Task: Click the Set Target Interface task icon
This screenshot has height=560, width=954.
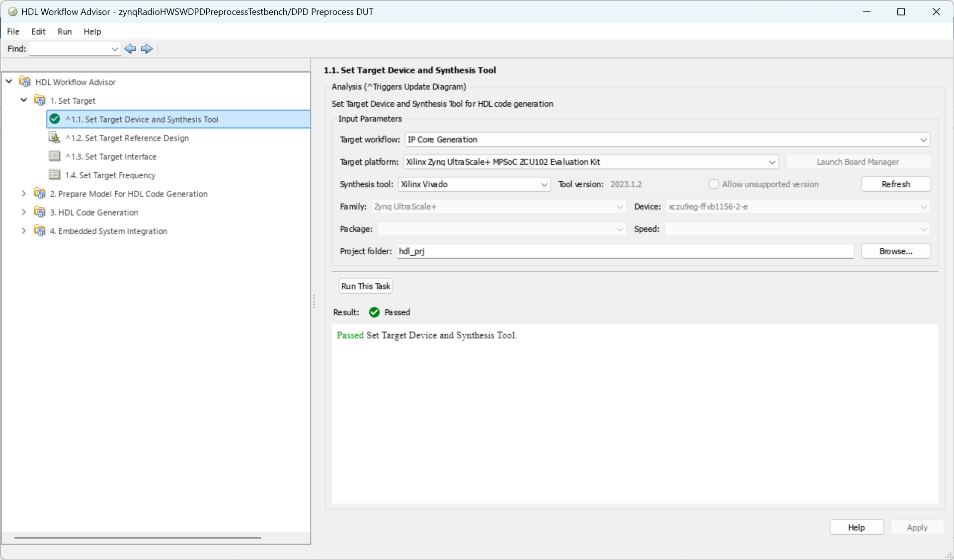Action: (x=54, y=156)
